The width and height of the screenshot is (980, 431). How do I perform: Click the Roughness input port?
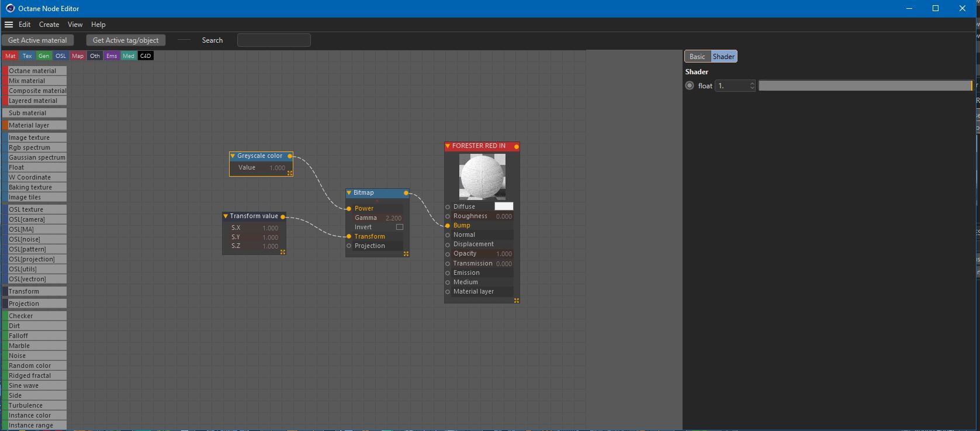pos(448,216)
